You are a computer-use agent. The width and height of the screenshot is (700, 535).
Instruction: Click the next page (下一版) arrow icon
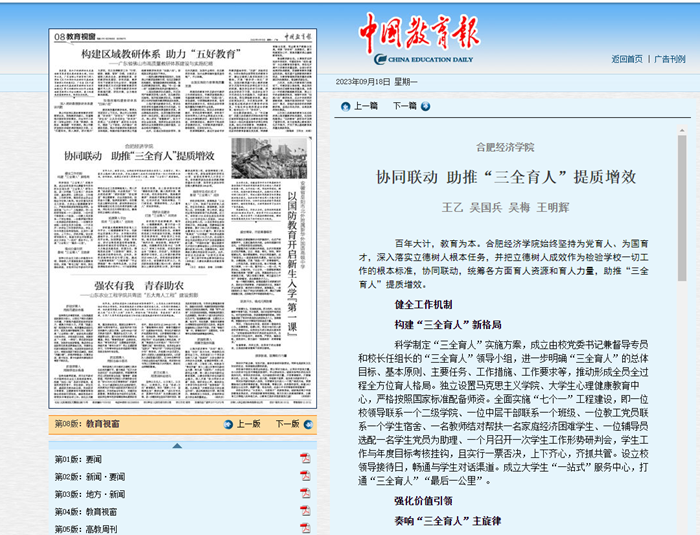point(306,424)
